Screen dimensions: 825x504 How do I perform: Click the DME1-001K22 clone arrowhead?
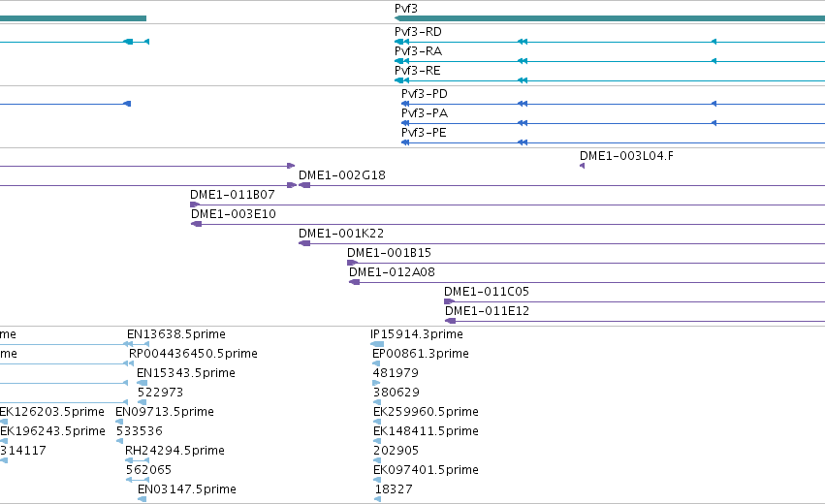point(304,243)
